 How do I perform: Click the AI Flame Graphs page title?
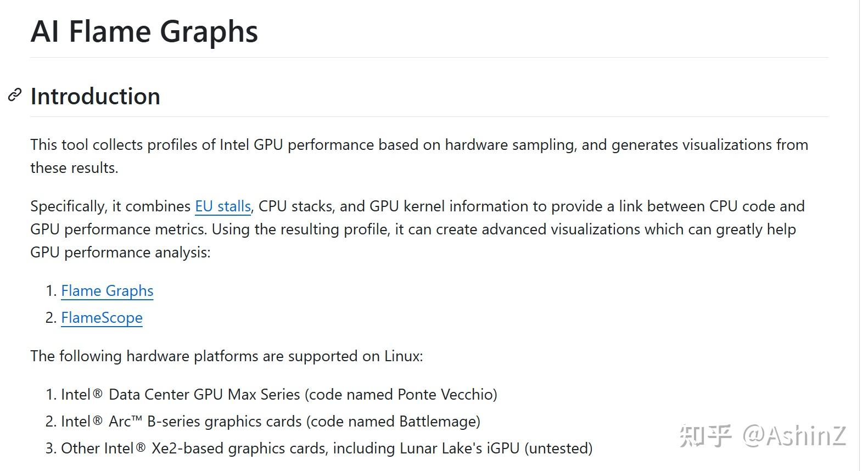pyautogui.click(x=144, y=31)
